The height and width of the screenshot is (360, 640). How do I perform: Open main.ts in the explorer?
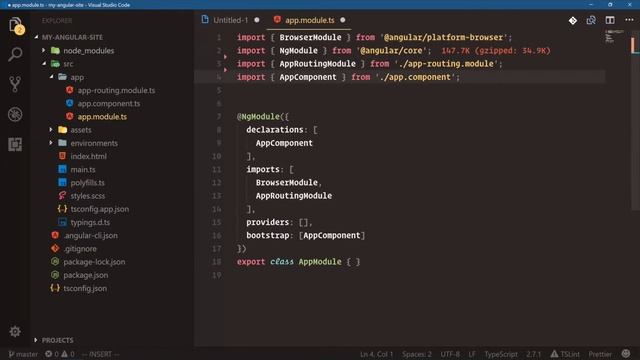(x=83, y=169)
